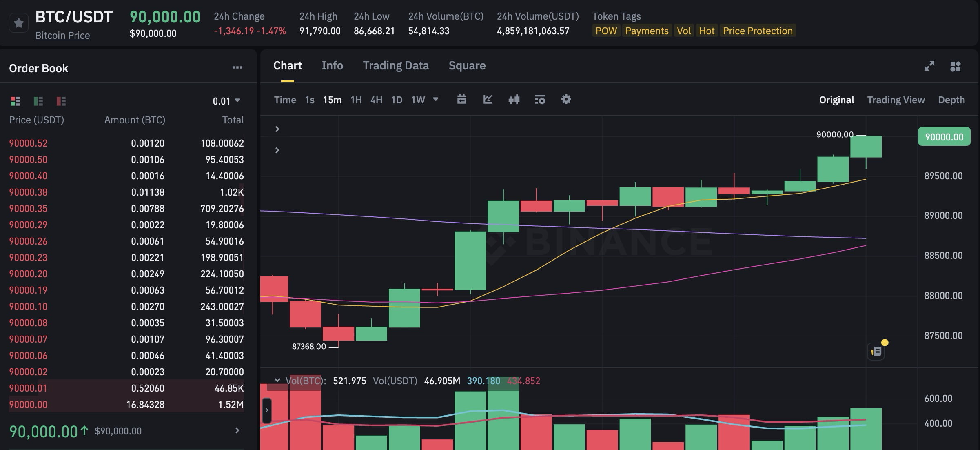Open the candlestick chart style icon

(514, 99)
